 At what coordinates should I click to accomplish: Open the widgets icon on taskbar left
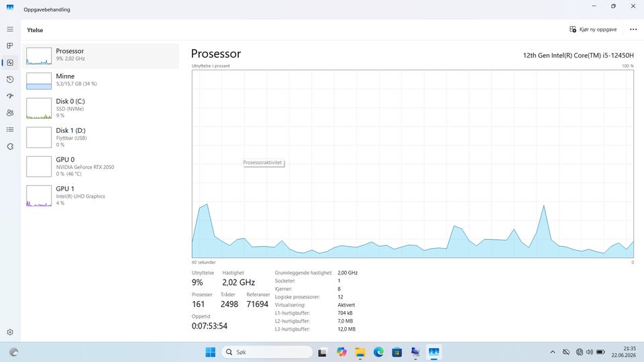click(13, 352)
